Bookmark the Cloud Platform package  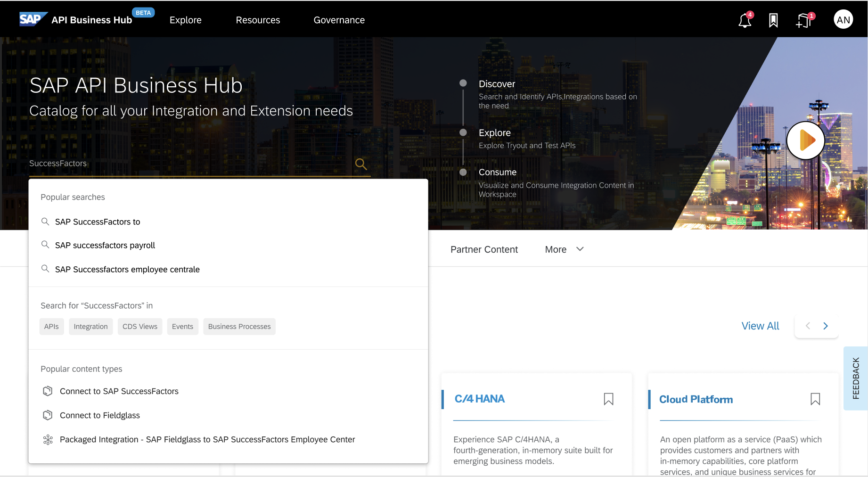click(816, 399)
